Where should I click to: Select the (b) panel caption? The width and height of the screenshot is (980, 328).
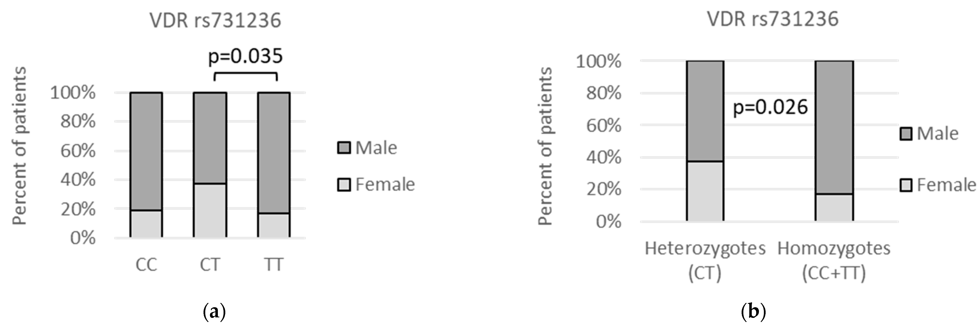[x=754, y=312]
